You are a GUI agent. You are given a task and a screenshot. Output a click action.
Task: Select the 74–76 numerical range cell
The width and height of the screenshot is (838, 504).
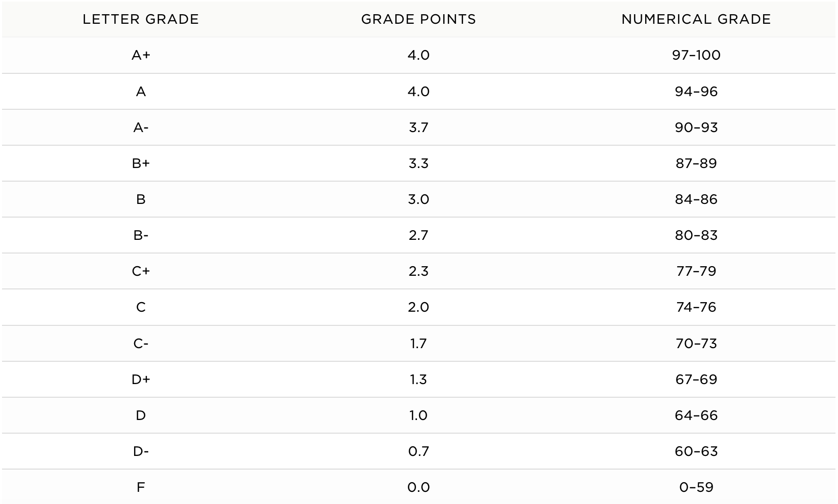[696, 307]
